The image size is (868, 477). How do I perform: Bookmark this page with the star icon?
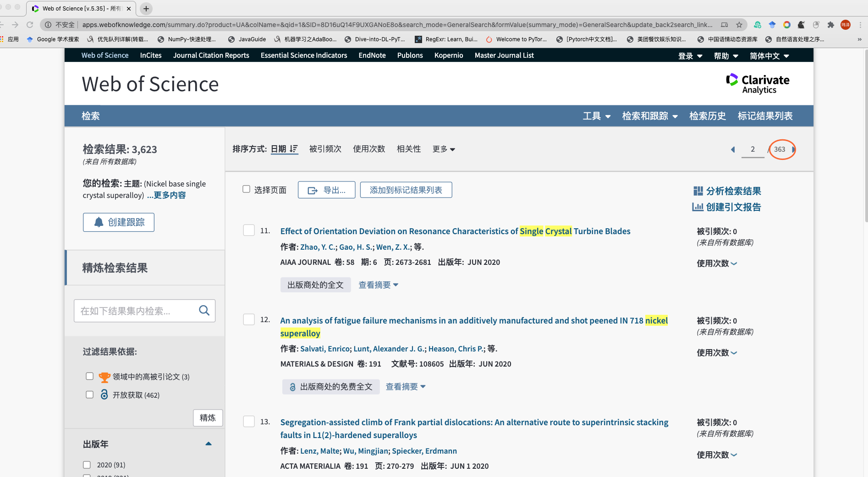[x=739, y=25]
